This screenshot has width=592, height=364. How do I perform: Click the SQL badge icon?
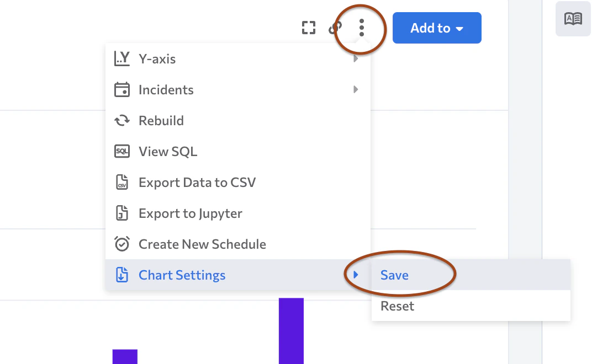(121, 151)
